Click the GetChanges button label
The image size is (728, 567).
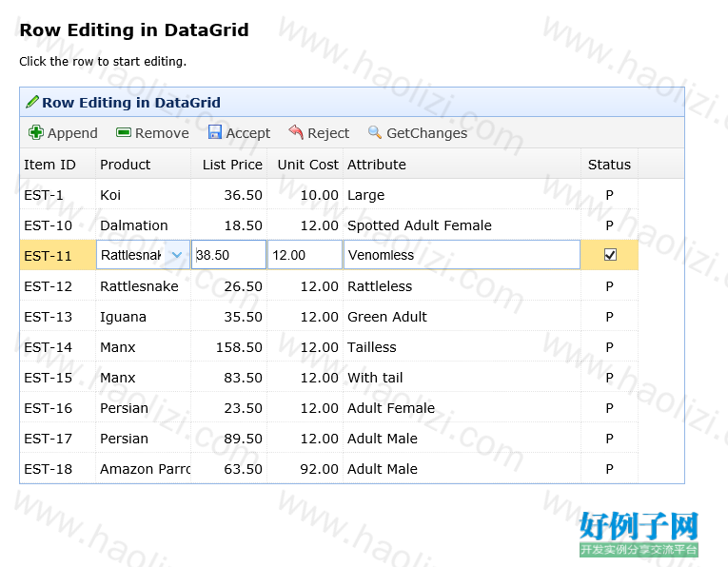pos(426,133)
